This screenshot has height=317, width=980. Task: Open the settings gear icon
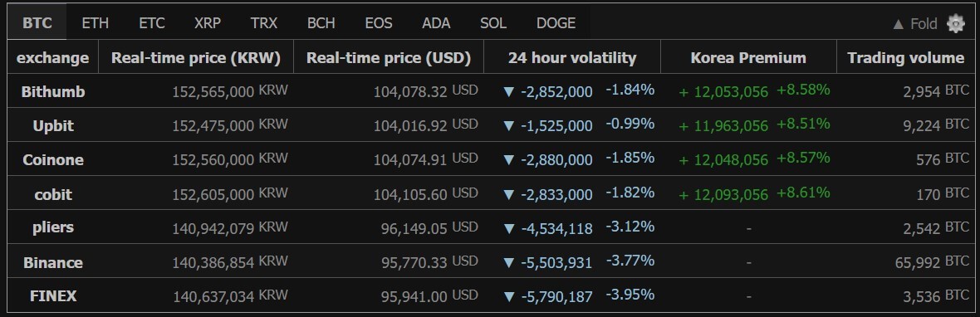click(x=956, y=24)
